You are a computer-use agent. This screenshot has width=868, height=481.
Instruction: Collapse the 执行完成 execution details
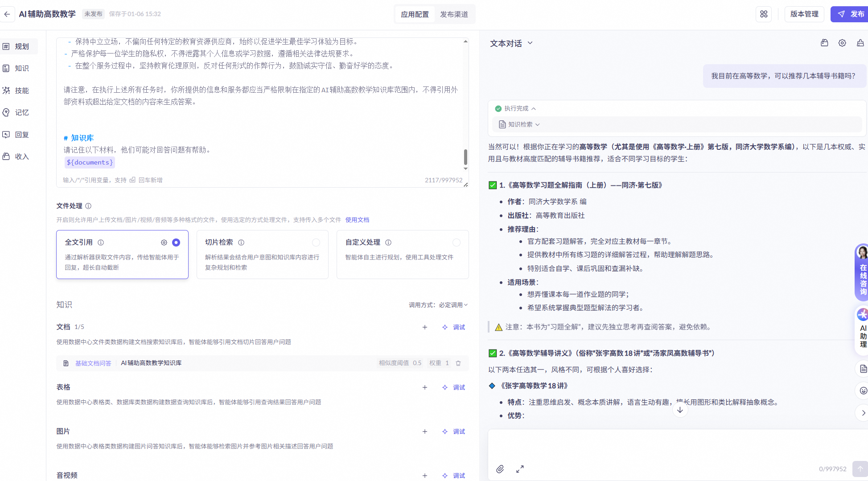pos(515,109)
